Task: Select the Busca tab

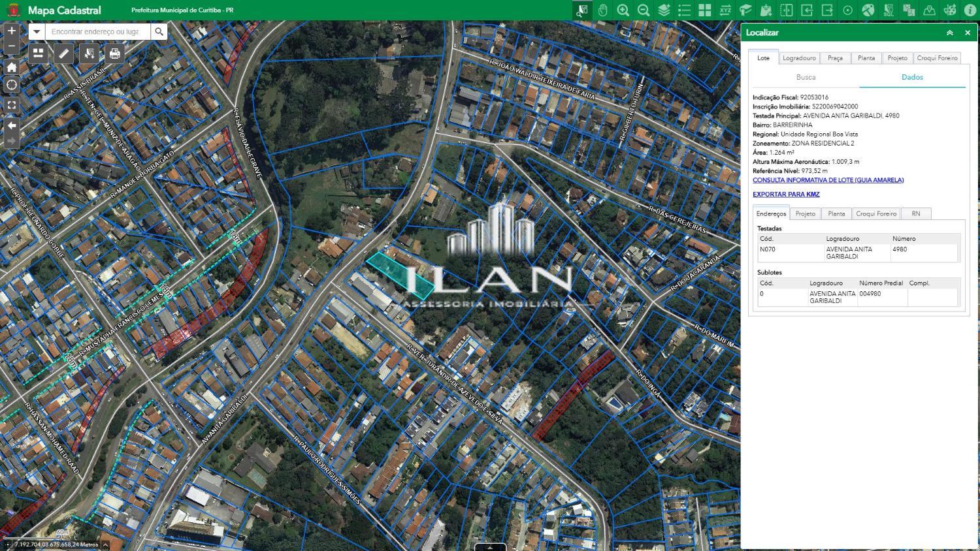Action: [806, 77]
